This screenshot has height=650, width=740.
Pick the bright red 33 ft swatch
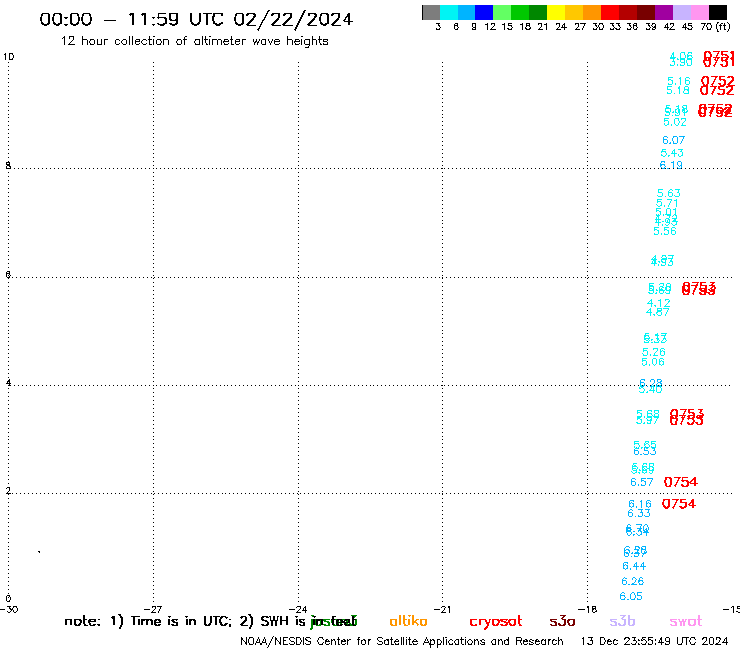pos(610,12)
